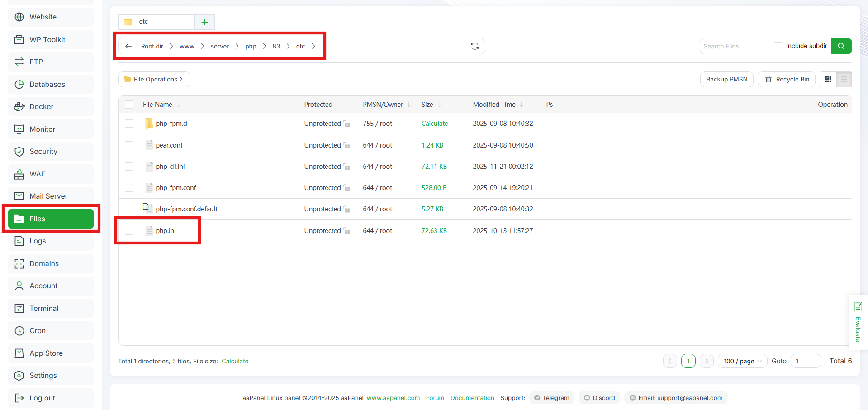Image resolution: width=868 pixels, height=410 pixels.
Task: Open Monitor section
Action: (x=51, y=129)
